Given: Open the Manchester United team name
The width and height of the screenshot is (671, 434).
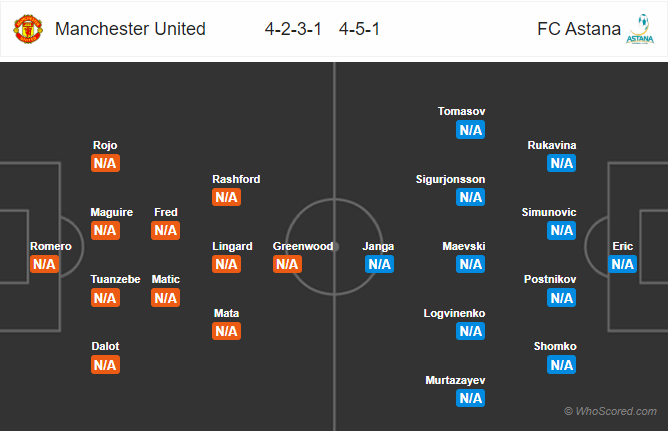Looking at the screenshot, I should click(130, 29).
